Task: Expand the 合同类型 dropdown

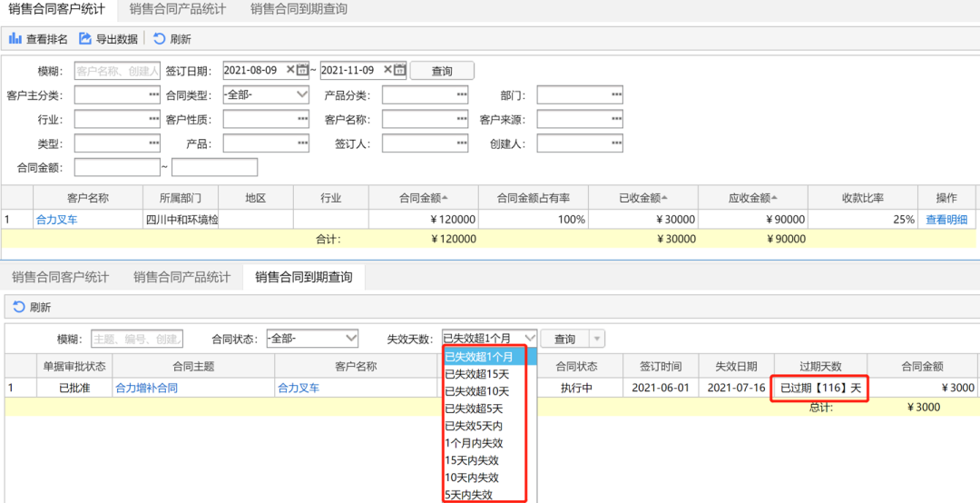Action: click(x=302, y=94)
